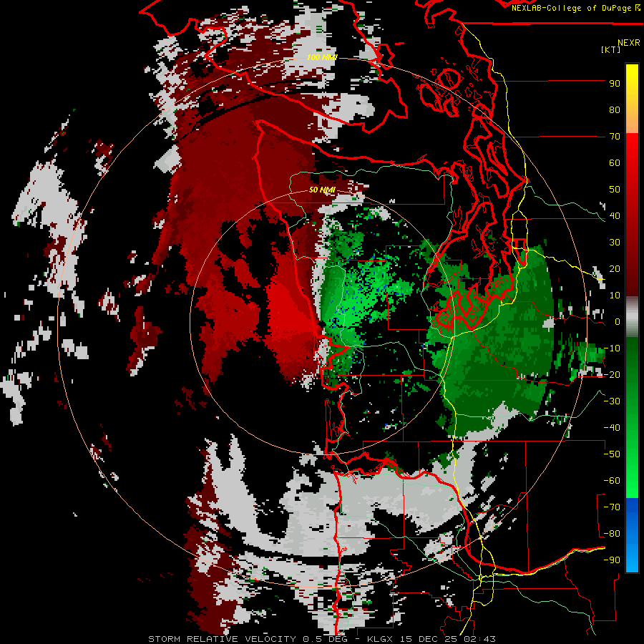The height and width of the screenshot is (644, 644).
Task: Click the 50 value on the velocity scale
Action: (615, 190)
